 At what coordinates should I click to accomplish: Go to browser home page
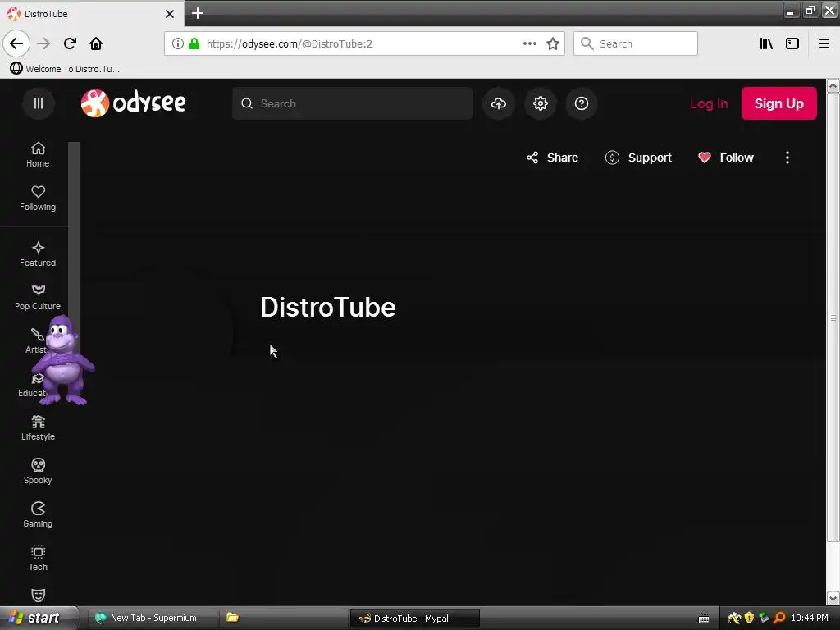[96, 43]
